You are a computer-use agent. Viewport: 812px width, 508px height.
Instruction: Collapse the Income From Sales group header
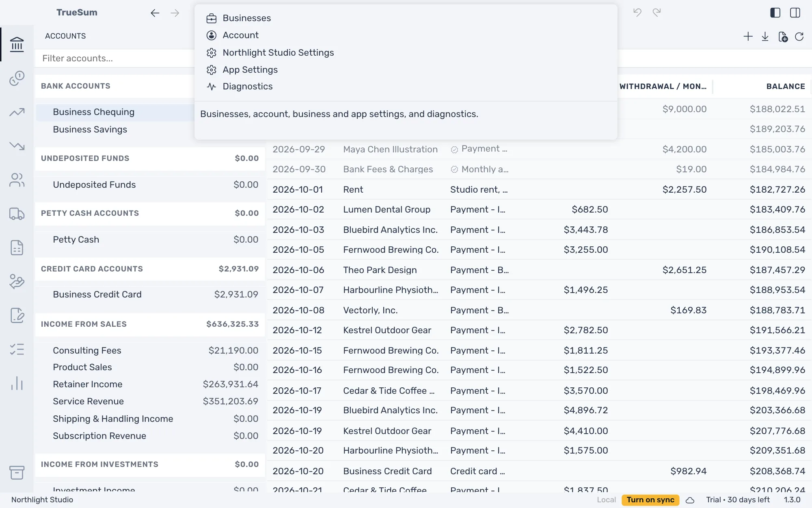tap(150, 324)
